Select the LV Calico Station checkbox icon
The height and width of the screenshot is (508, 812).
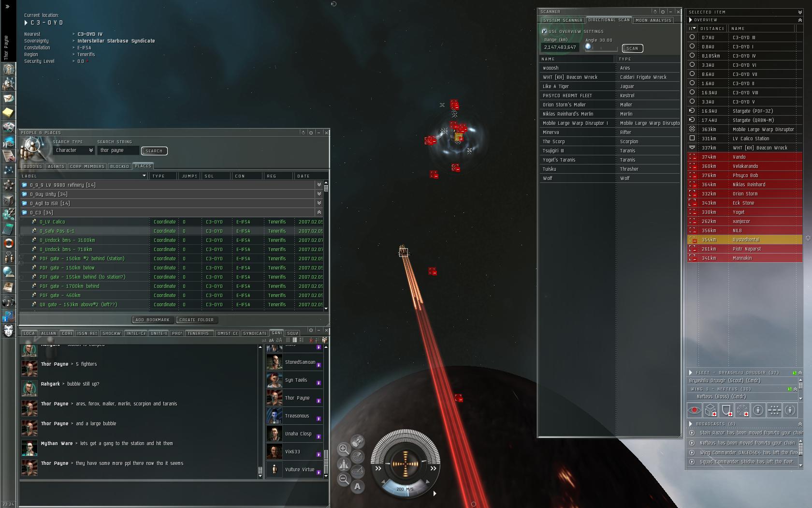[x=692, y=138]
